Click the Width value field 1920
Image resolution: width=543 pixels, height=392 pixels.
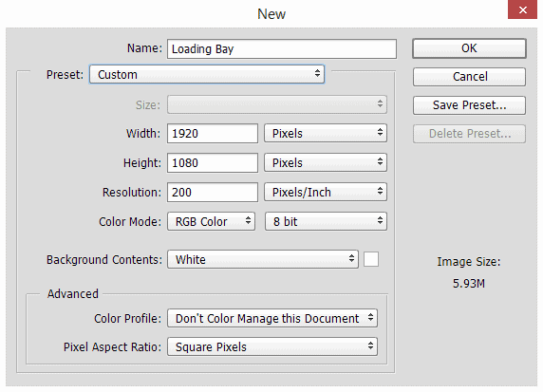(x=213, y=133)
